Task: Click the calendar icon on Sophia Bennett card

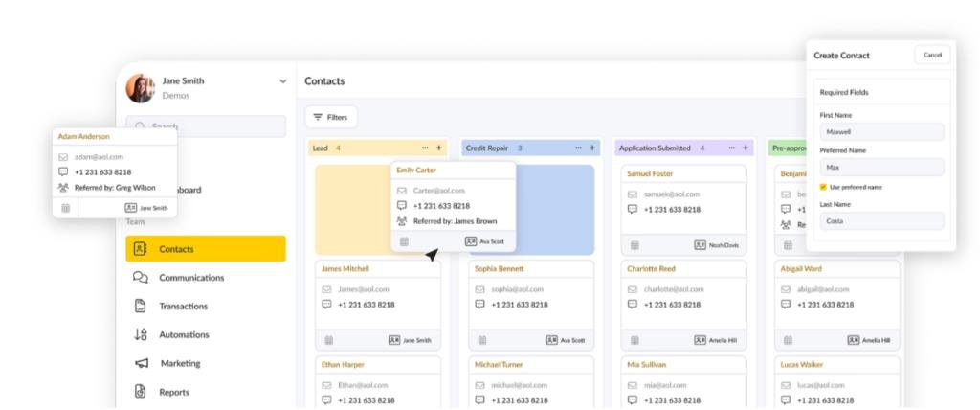Action: click(482, 340)
